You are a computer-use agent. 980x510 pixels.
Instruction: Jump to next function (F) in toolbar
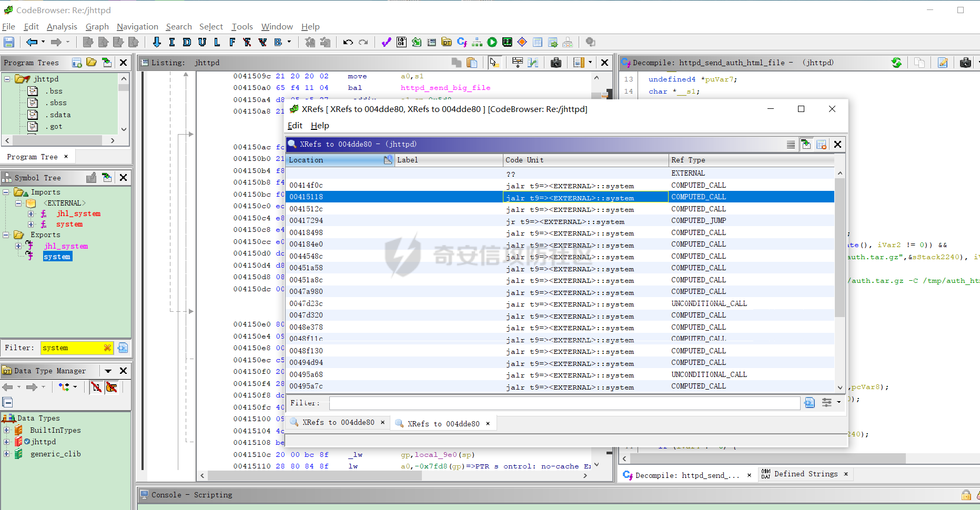pyautogui.click(x=232, y=42)
